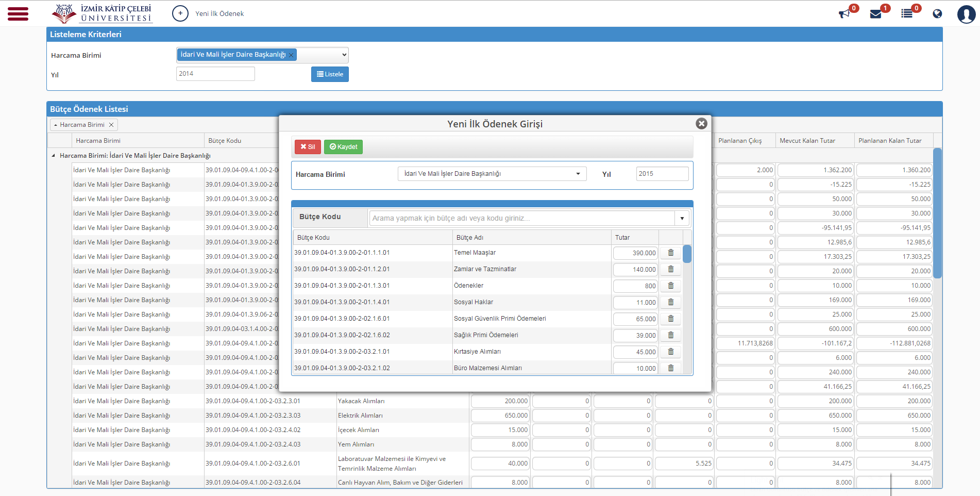Open the messages envelope icon

tap(875, 14)
